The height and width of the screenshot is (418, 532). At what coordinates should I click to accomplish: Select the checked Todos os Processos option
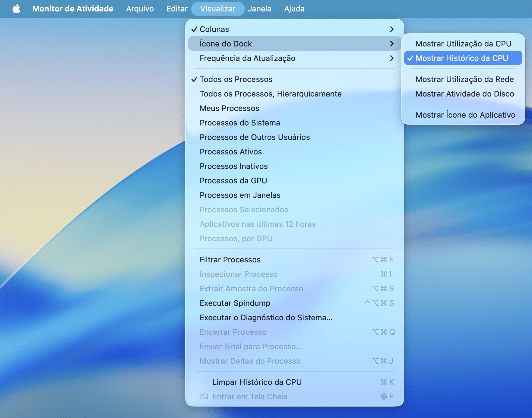[x=236, y=79]
